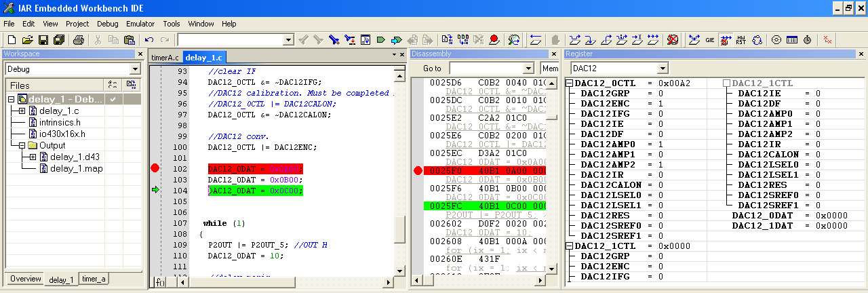Expand the delay_1.c tree node
The width and height of the screenshot is (868, 293).
pyautogui.click(x=22, y=111)
